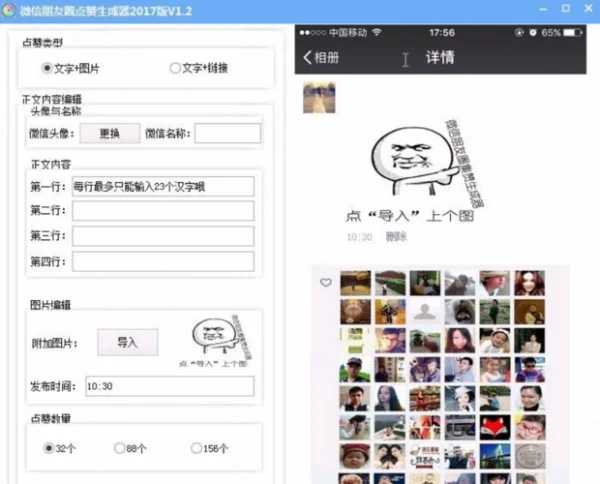Click the first avatar beside the heart icon

click(x=355, y=283)
